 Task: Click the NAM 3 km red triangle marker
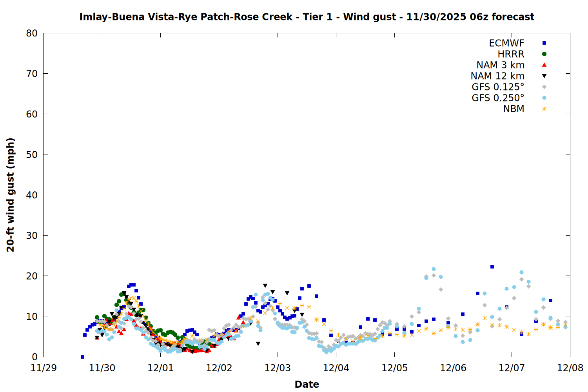click(544, 65)
